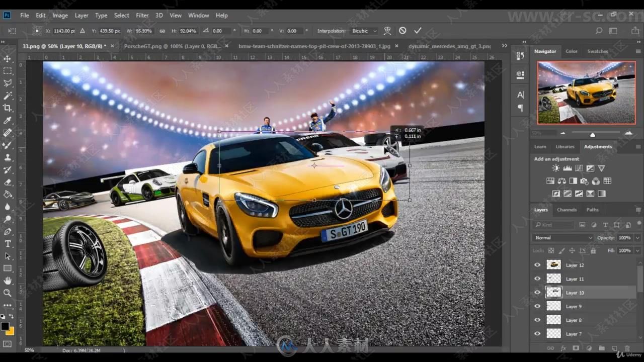
Task: Open the Interpolation Bicubic dropdown
Action: point(364,31)
